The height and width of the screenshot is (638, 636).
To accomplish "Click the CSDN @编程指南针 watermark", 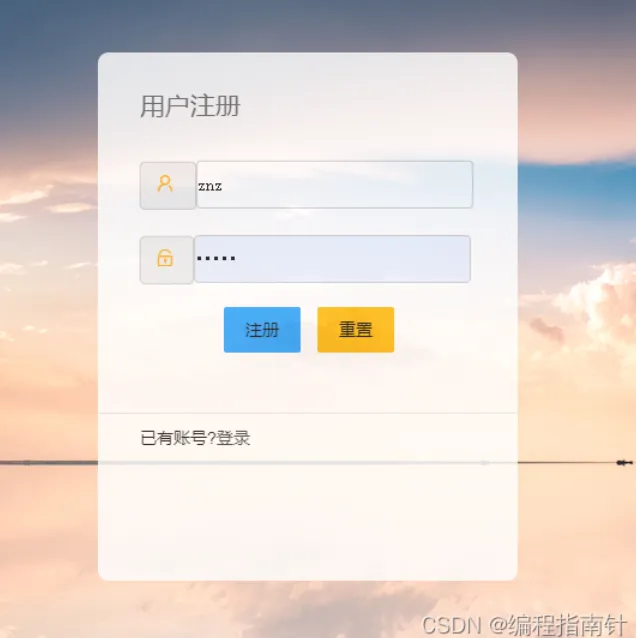I will click(524, 625).
